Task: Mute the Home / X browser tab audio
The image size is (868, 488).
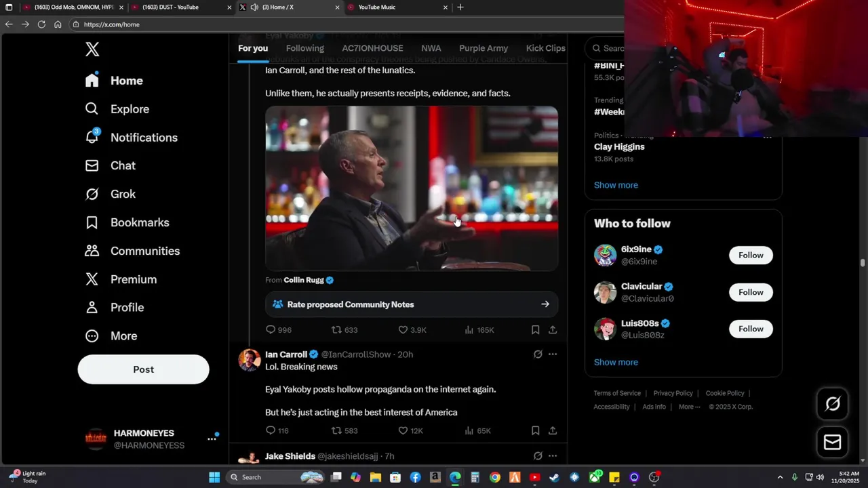Action: (254, 7)
